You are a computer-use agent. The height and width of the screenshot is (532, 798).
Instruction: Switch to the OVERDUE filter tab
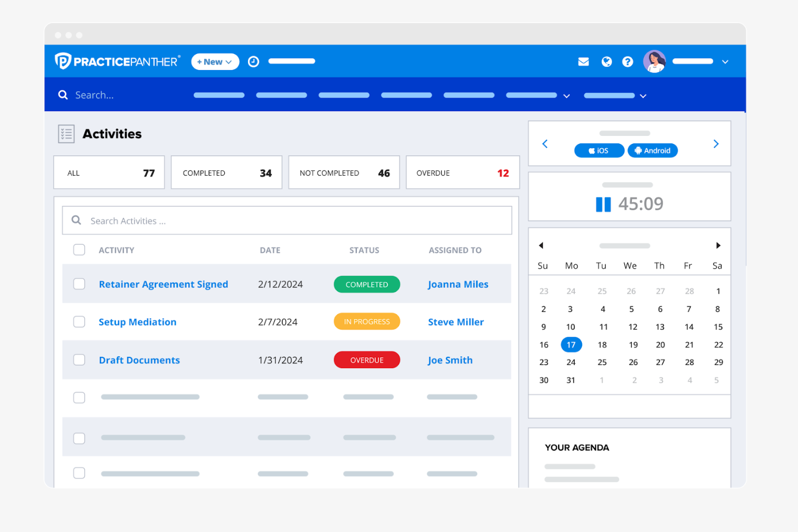[x=462, y=172]
